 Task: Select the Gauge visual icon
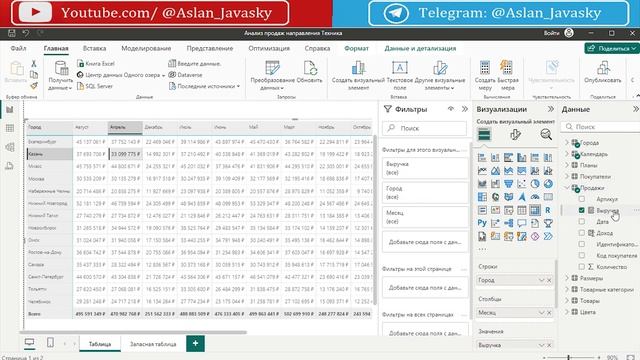(x=535, y=197)
